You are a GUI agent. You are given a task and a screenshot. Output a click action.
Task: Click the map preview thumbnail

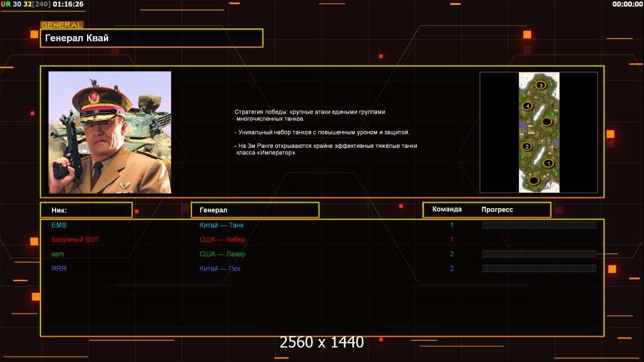[539, 132]
